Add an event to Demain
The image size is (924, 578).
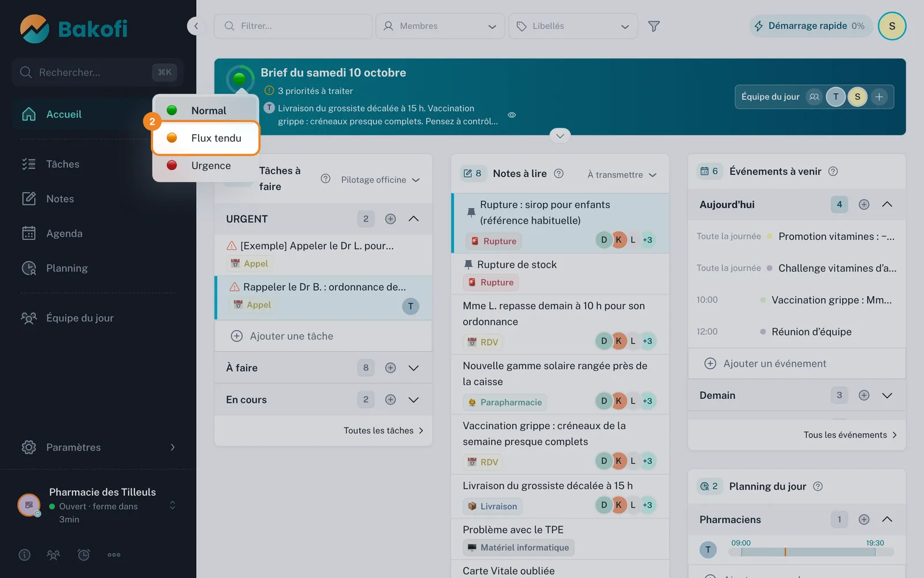coord(864,395)
